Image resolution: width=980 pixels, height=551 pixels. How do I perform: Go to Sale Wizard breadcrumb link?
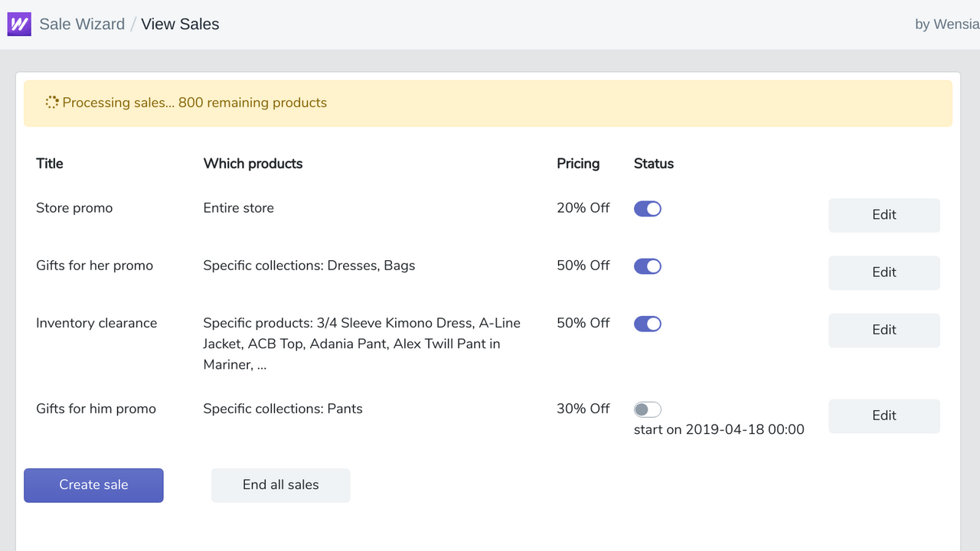[82, 24]
